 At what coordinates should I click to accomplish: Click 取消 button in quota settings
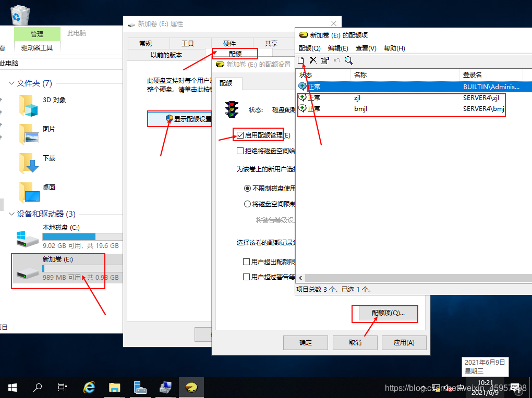point(355,342)
